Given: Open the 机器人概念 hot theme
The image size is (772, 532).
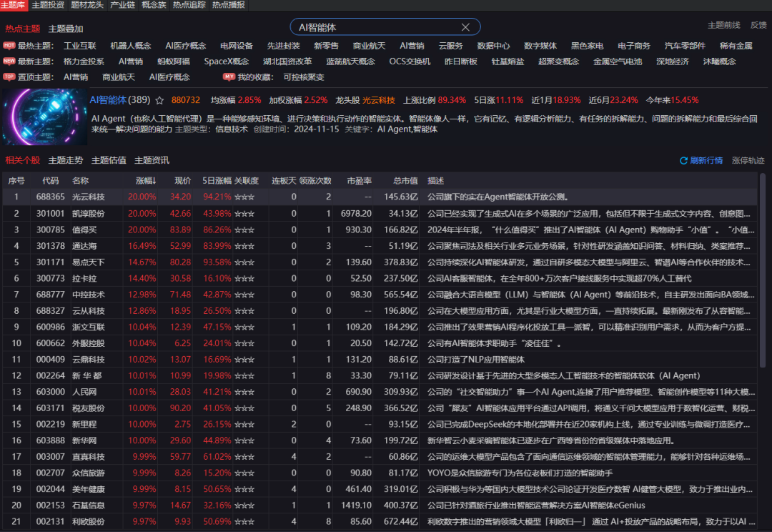Looking at the screenshot, I should pyautogui.click(x=131, y=46).
